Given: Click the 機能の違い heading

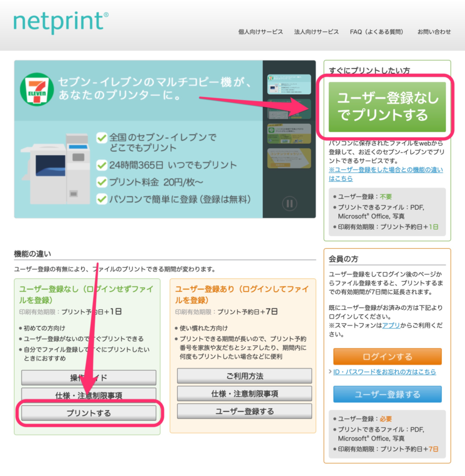Looking at the screenshot, I should (33, 254).
